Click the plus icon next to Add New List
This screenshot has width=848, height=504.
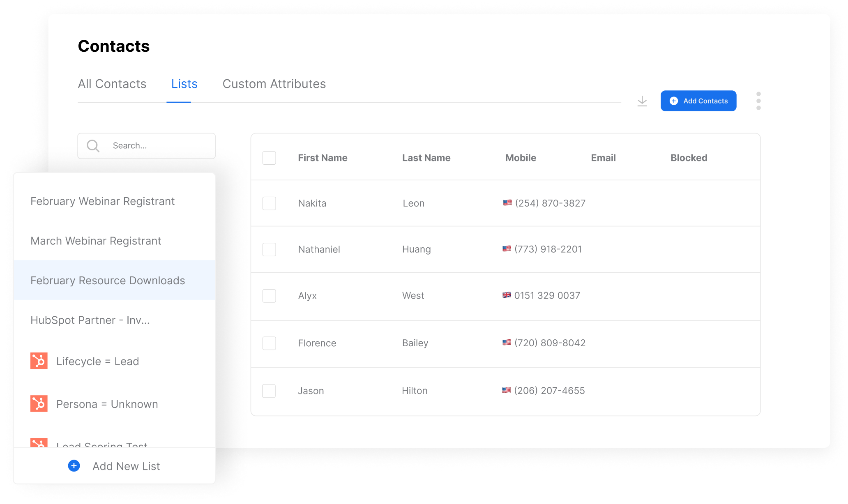pos(74,466)
